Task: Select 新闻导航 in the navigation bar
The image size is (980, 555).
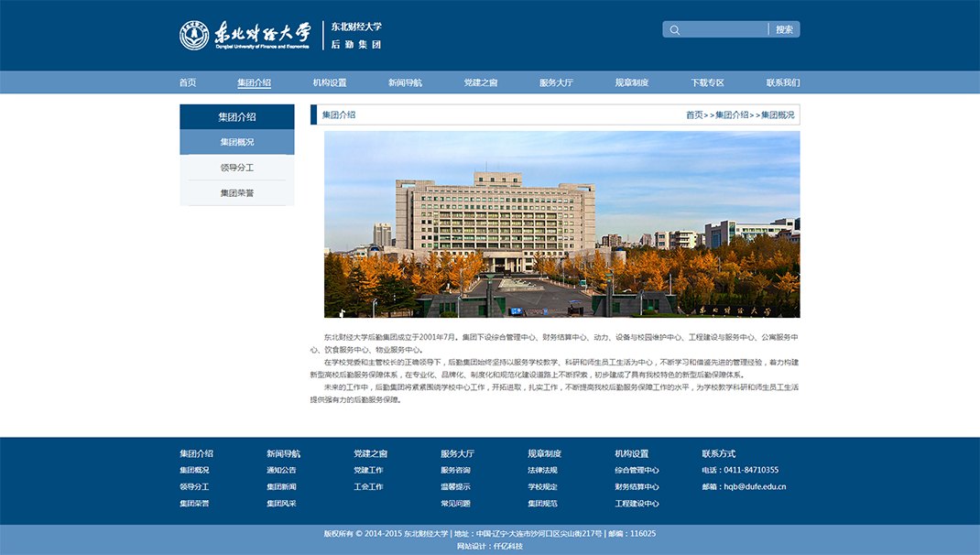Action: (405, 82)
